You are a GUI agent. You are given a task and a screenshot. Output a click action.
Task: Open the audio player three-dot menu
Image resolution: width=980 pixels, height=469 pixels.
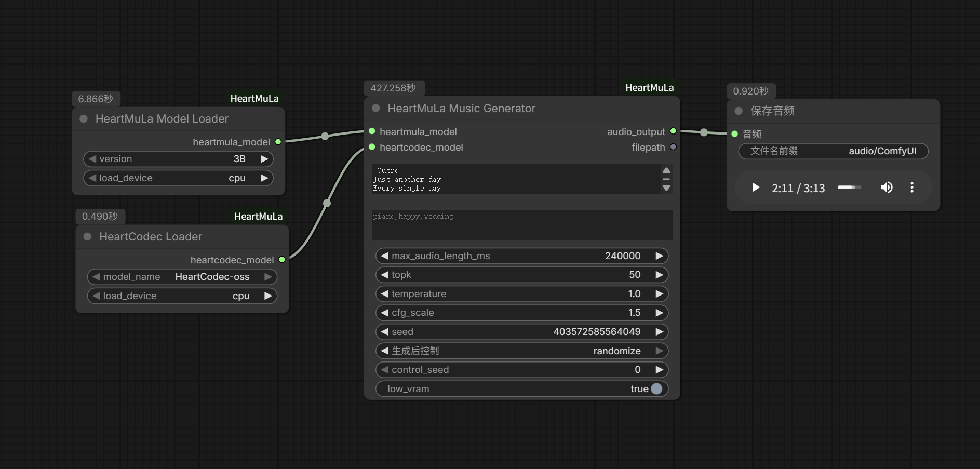912,187
